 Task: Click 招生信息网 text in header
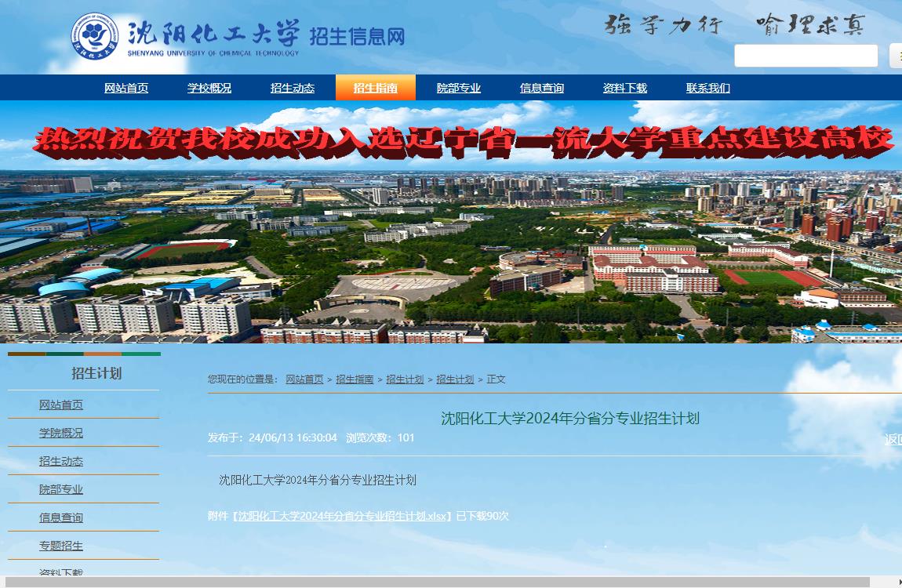point(357,36)
